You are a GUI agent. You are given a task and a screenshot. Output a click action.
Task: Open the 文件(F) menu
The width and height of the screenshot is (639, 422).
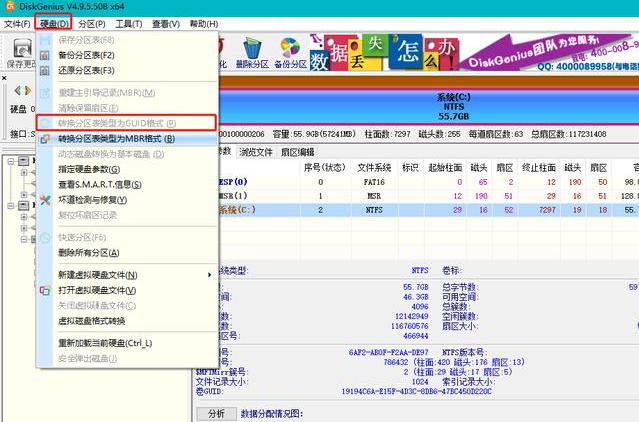coord(17,24)
